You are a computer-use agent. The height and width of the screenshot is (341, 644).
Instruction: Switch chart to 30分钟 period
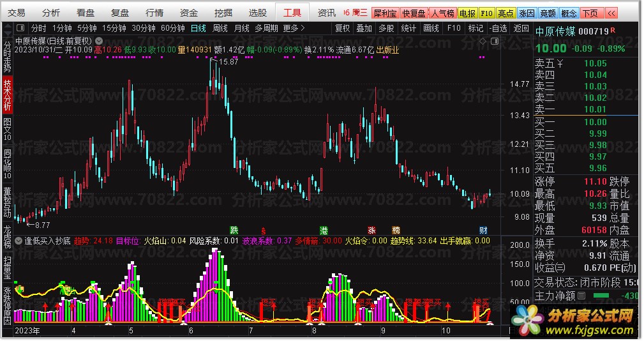144,28
